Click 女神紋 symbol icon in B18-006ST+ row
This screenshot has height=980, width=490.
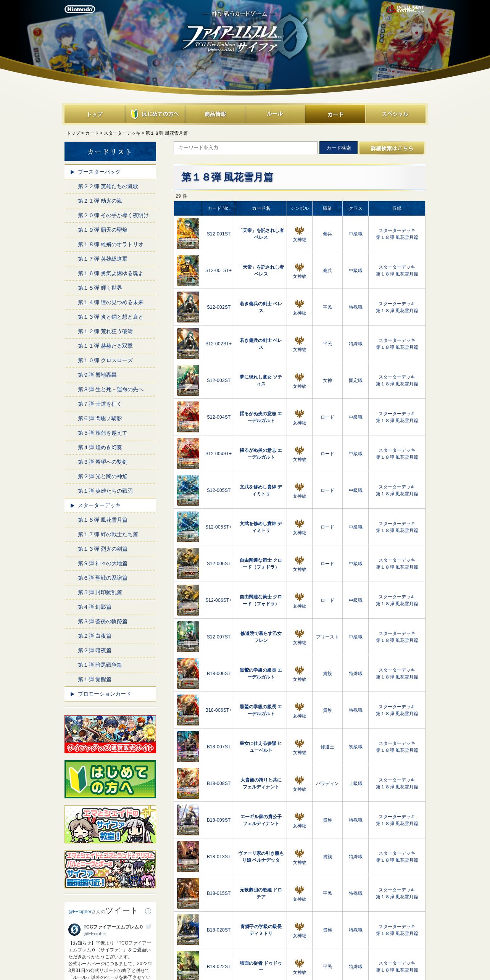tap(300, 706)
